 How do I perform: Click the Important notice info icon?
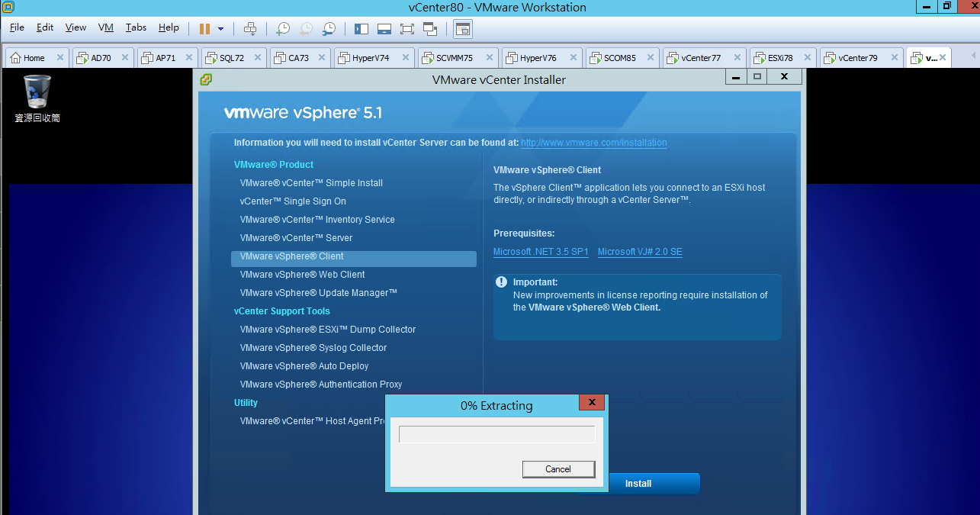[x=502, y=282]
